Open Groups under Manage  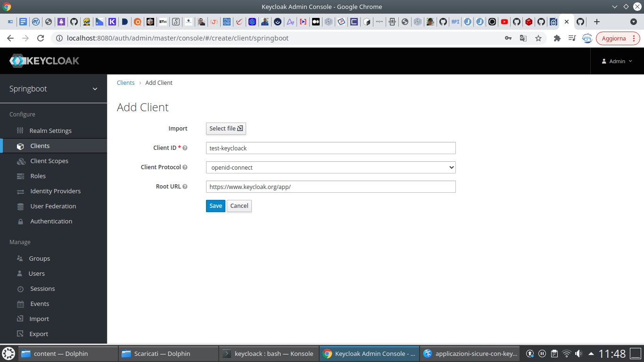[x=39, y=258]
